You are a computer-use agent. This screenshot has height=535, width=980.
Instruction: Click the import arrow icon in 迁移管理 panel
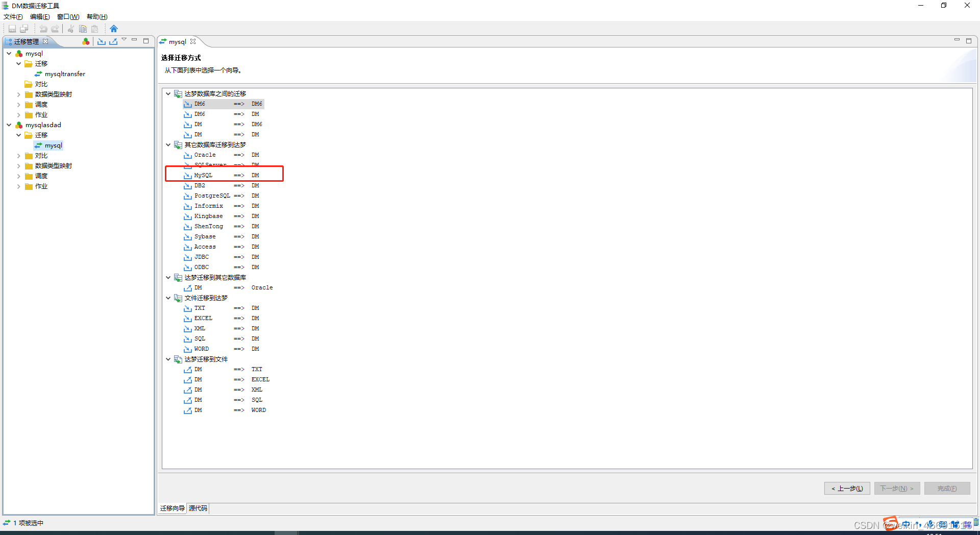(x=102, y=41)
